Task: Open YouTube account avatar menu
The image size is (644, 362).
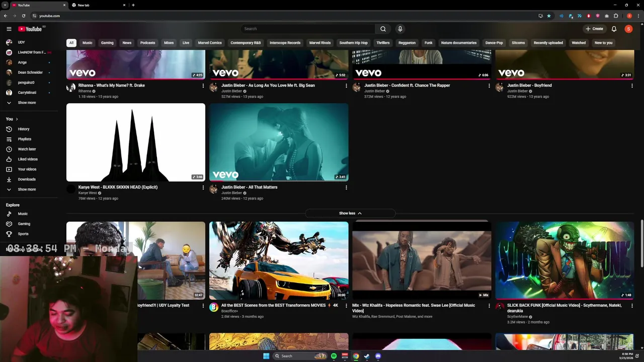Action: click(x=628, y=29)
